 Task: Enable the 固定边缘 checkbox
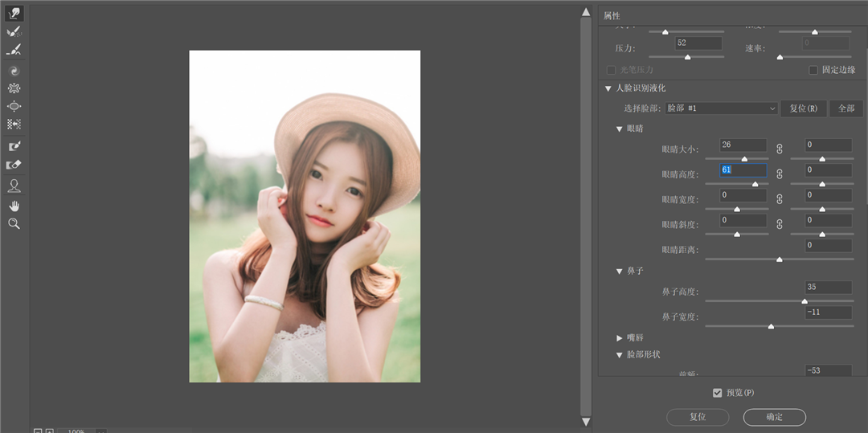coord(813,70)
